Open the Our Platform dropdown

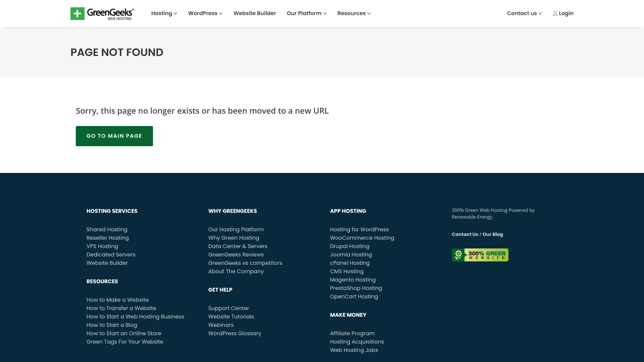pyautogui.click(x=307, y=13)
